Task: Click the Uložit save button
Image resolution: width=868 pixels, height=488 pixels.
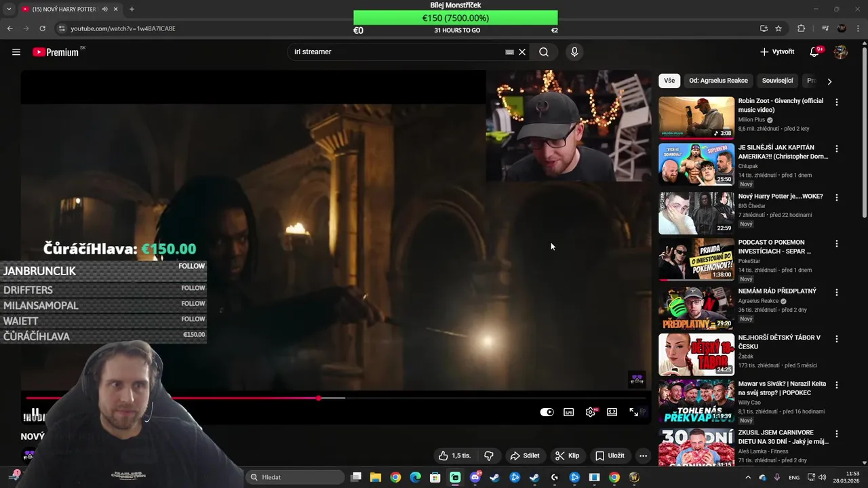Action: coord(610,456)
